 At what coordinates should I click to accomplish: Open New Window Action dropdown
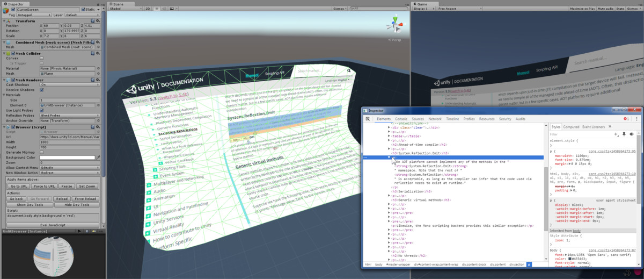pos(70,173)
